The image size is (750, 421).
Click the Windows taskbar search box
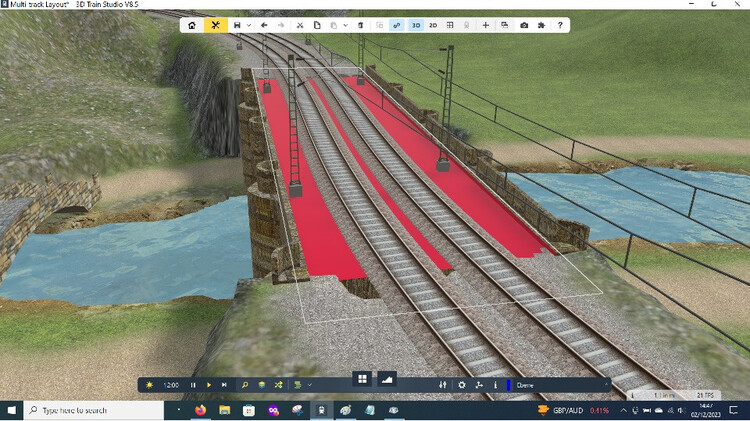tap(94, 410)
